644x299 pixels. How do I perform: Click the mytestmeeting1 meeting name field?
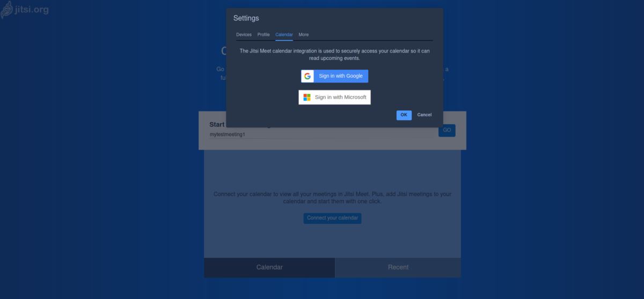coord(322,134)
